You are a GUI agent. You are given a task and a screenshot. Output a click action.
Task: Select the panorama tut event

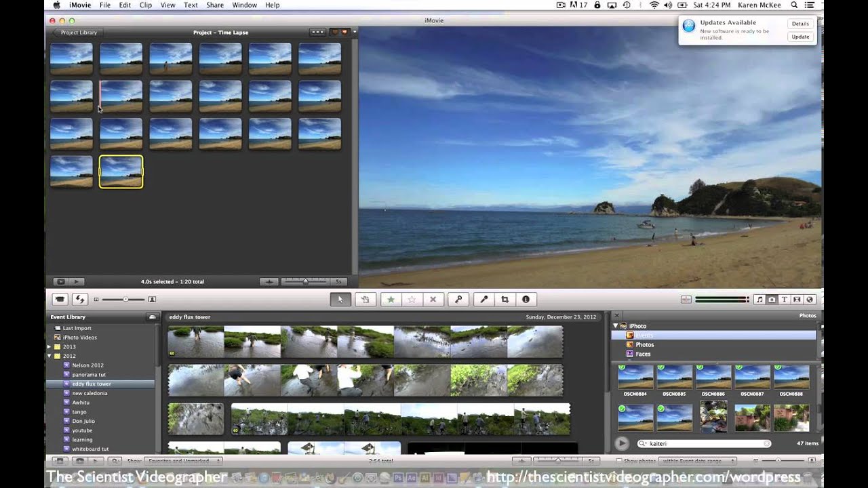pos(89,374)
